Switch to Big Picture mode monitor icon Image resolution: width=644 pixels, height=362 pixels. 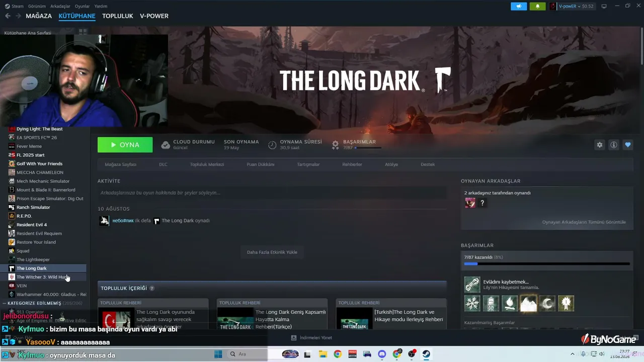click(x=604, y=6)
